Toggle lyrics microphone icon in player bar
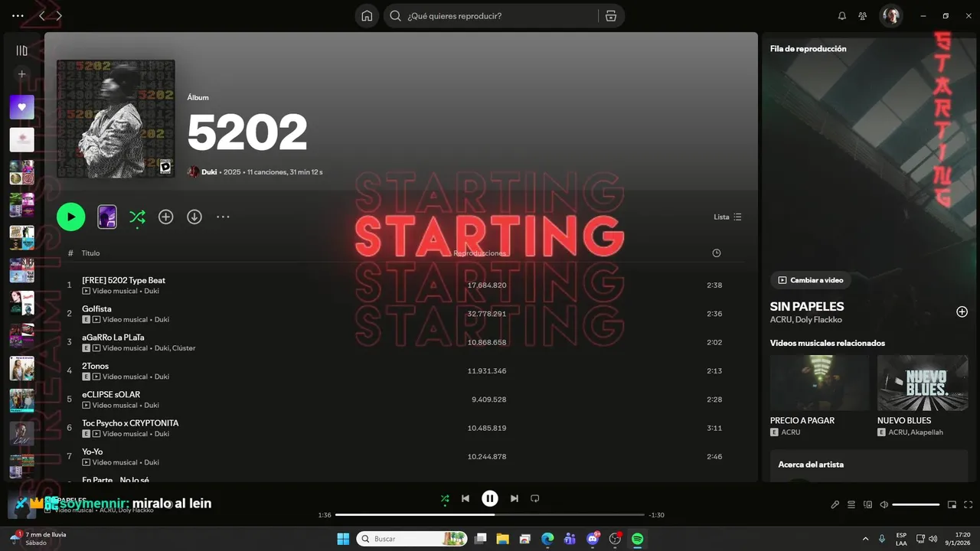The image size is (980, 551). [835, 505]
